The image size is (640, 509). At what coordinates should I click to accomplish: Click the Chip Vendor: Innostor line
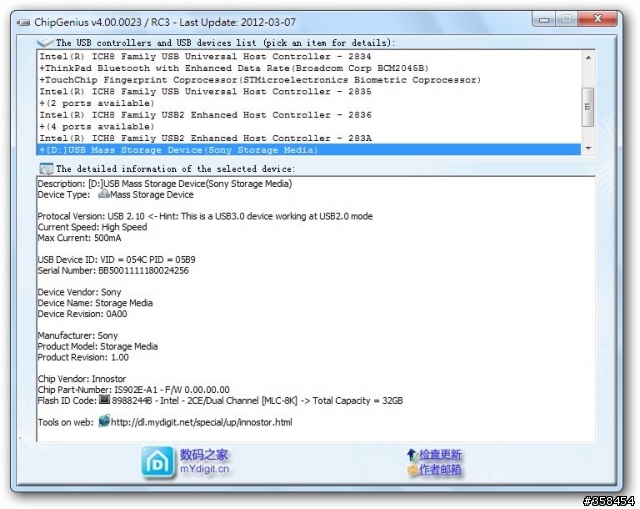pyautogui.click(x=82, y=379)
